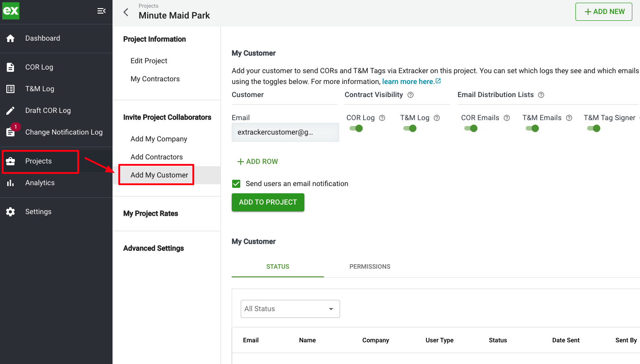Click the Analytics bar chart icon
The image size is (640, 364).
pos(10,183)
